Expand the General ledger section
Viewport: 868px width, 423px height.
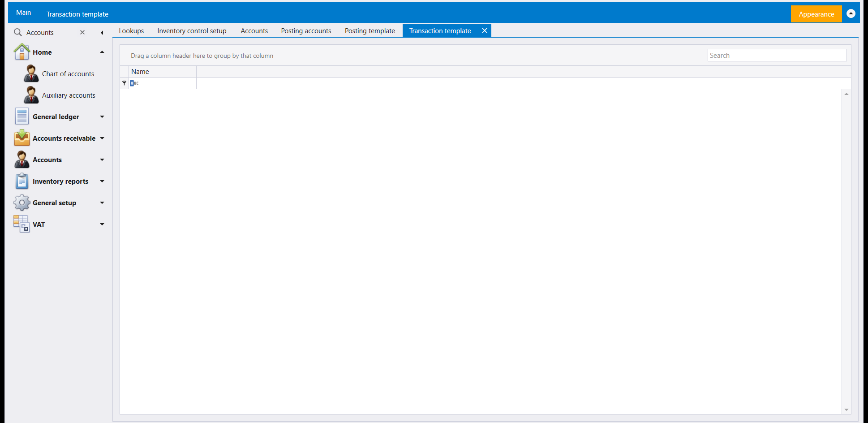point(102,117)
